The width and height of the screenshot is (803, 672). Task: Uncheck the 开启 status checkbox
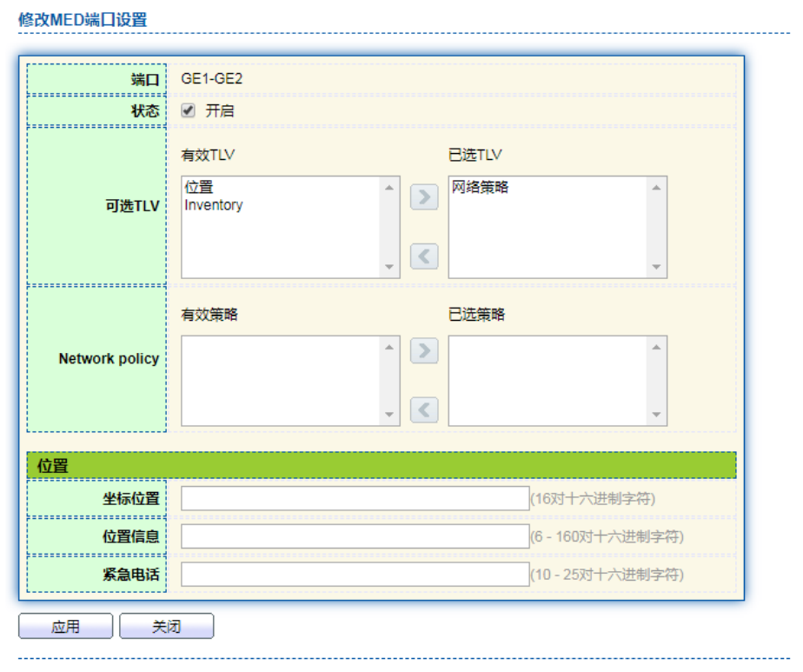(188, 110)
